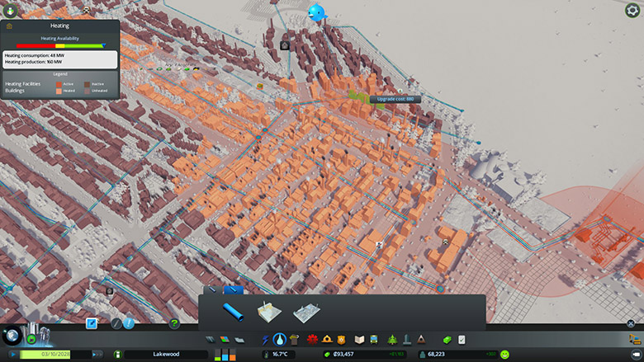The height and width of the screenshot is (362, 644).
Task: Click the temperature reading 16.7°C
Action: (x=280, y=355)
